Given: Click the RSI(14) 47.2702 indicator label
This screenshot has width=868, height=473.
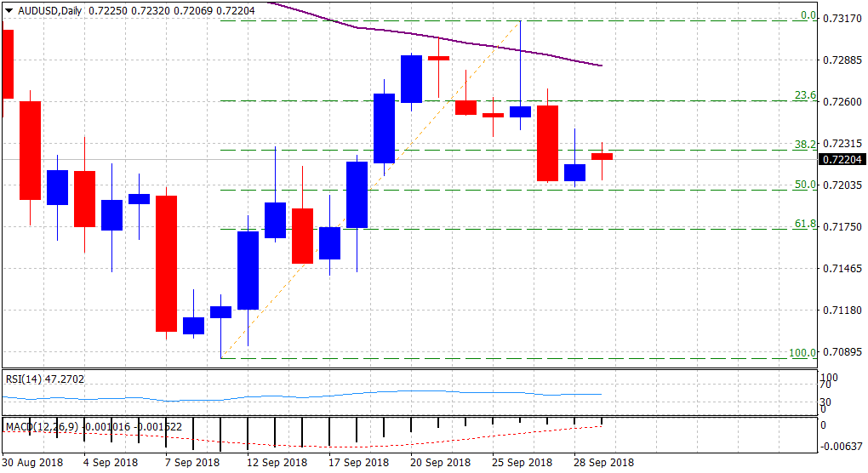Looking at the screenshot, I should 45,379.
